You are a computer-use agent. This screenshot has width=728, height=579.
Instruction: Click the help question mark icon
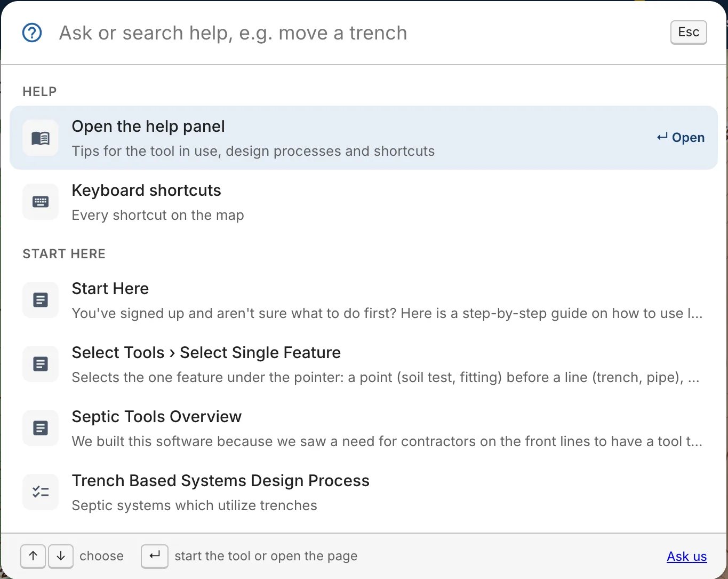tap(32, 33)
